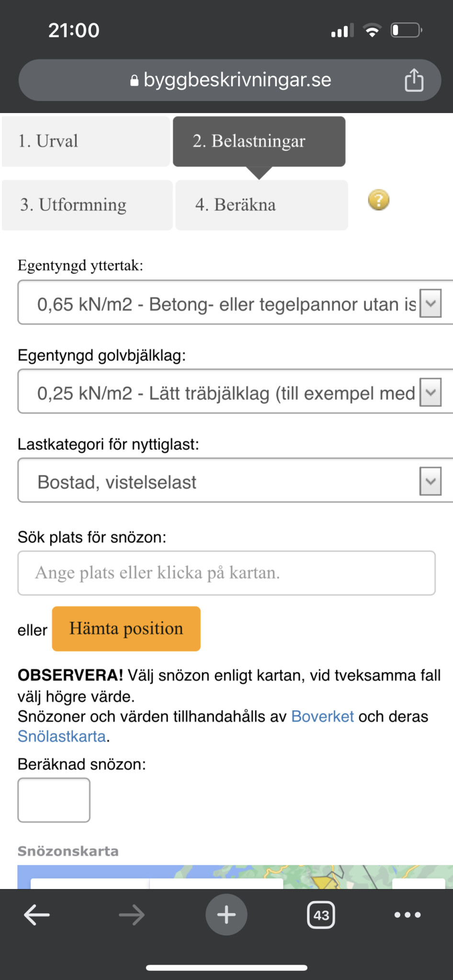The width and height of the screenshot is (453, 980).
Task: Tap the lock icon beside the URL
Action: pyautogui.click(x=135, y=80)
